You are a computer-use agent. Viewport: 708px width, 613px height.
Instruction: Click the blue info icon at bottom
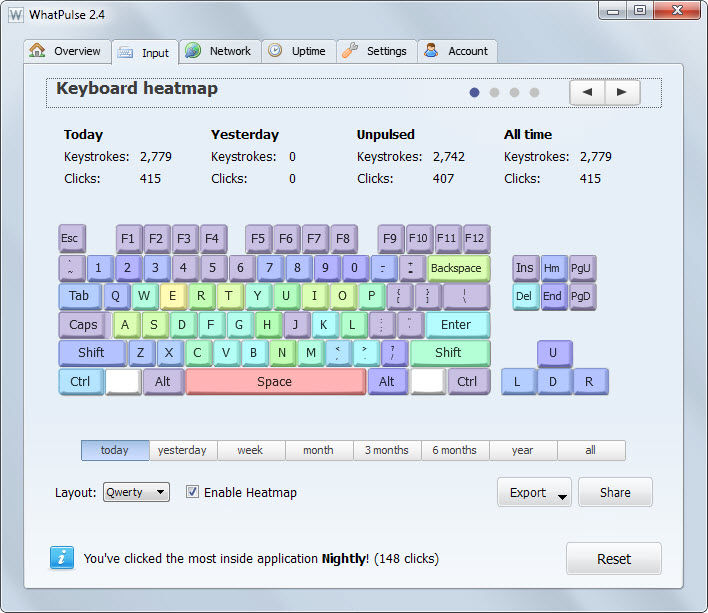point(62,558)
